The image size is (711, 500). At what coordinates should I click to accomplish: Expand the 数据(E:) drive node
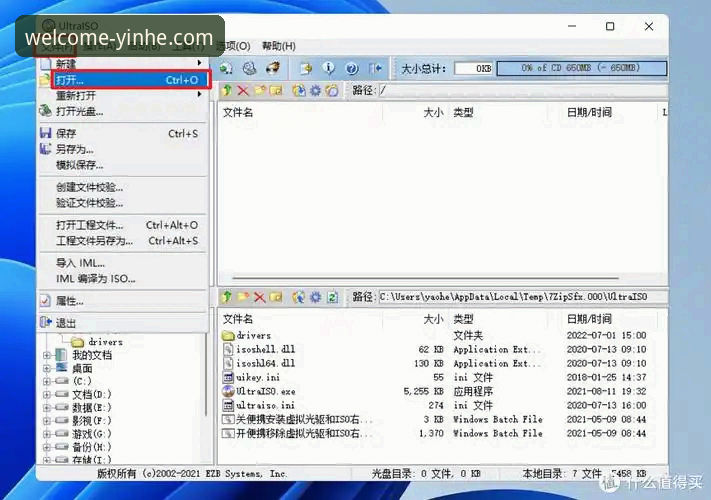pos(47,408)
